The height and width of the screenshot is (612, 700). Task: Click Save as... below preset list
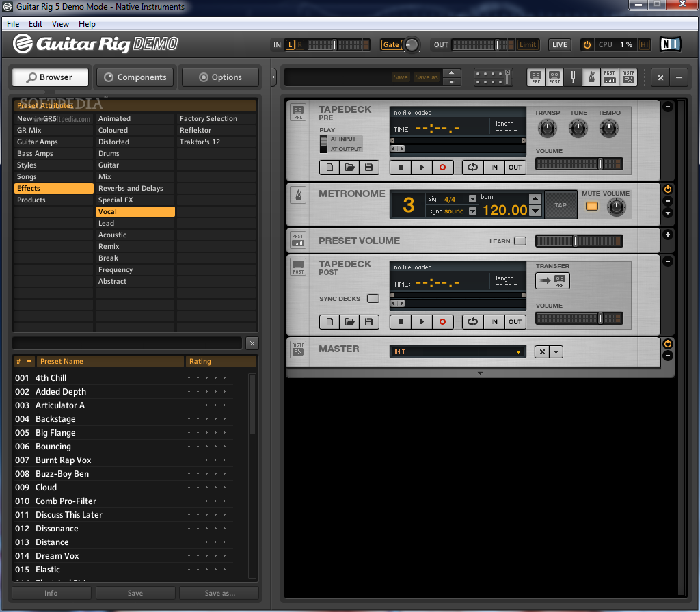219,593
